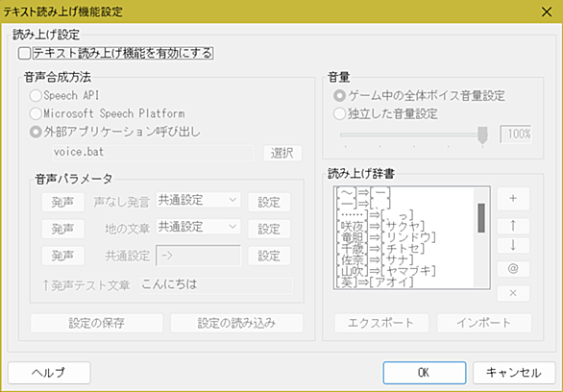The width and height of the screenshot is (563, 392).
Task: Delete dictionary entry with the × icon
Action: pos(513,293)
